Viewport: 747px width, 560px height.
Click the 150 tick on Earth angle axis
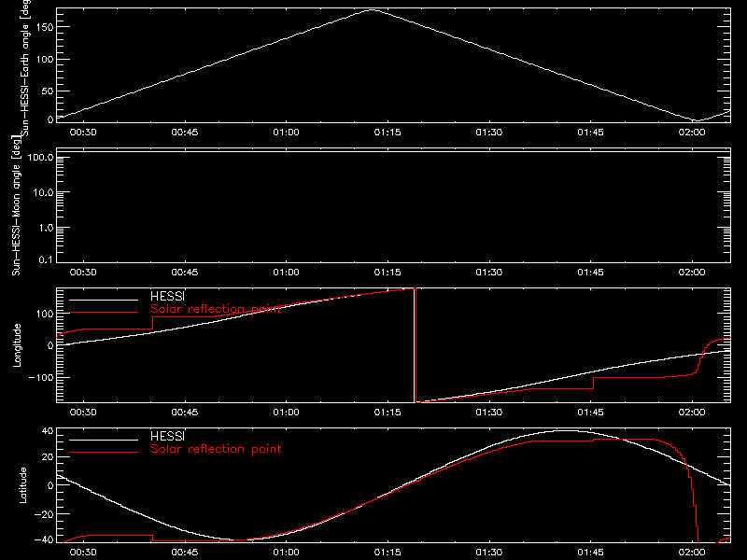click(45, 27)
